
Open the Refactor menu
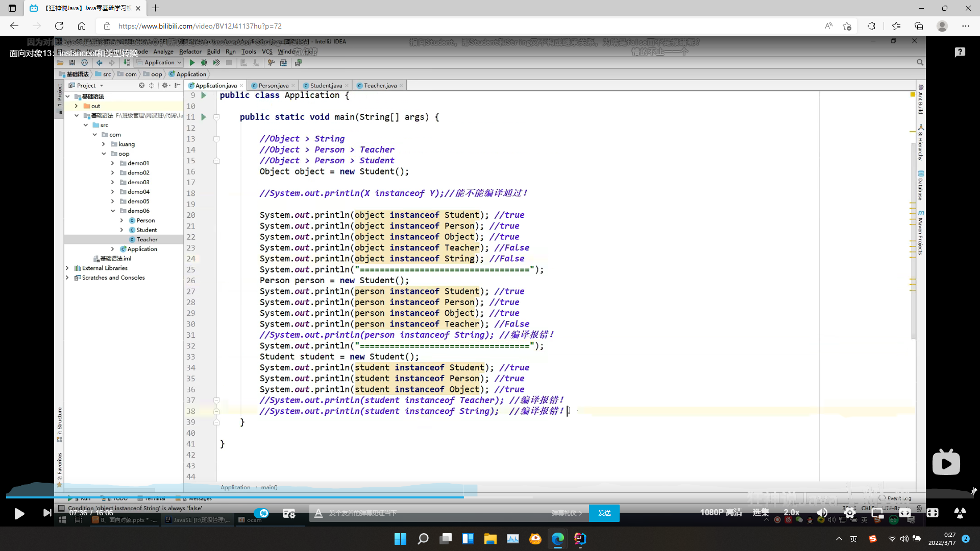(190, 52)
